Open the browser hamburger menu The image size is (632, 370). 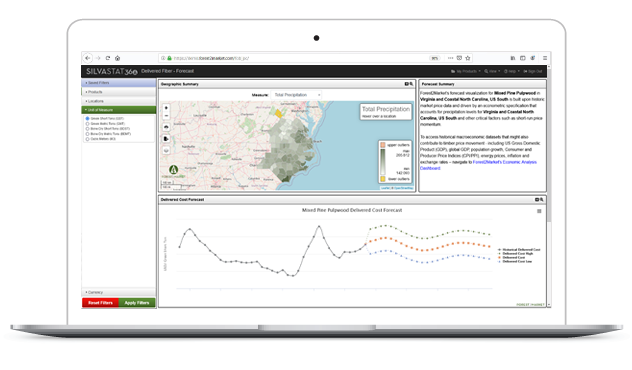[x=545, y=58]
